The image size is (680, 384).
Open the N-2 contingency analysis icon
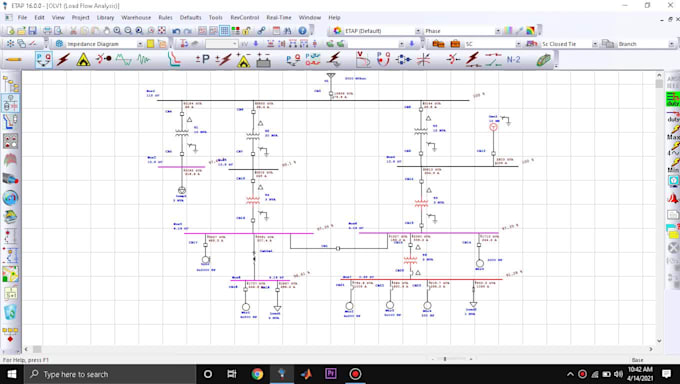click(513, 59)
